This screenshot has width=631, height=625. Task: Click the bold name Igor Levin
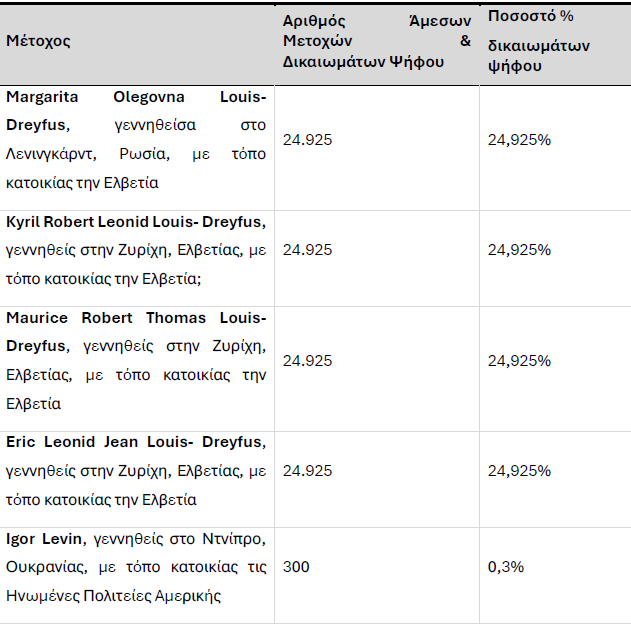tap(46, 539)
